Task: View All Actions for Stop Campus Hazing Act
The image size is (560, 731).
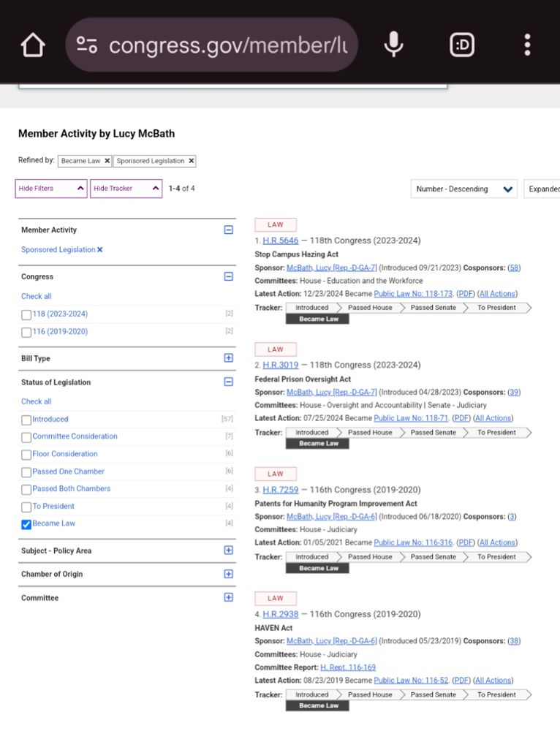Action: pos(497,294)
